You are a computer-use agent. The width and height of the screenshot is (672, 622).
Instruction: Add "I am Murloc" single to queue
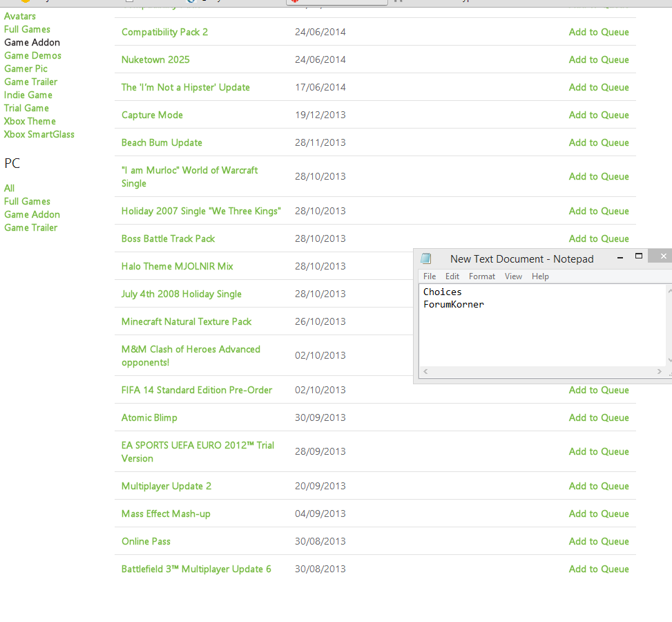tap(599, 177)
